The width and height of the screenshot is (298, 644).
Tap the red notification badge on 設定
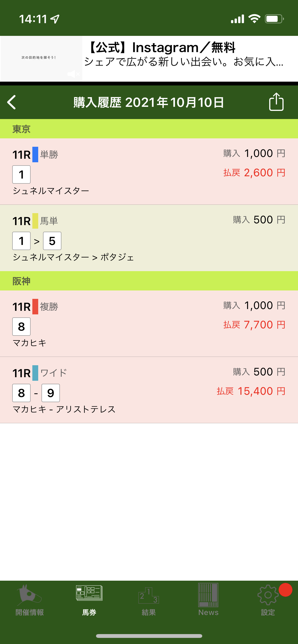285,590
